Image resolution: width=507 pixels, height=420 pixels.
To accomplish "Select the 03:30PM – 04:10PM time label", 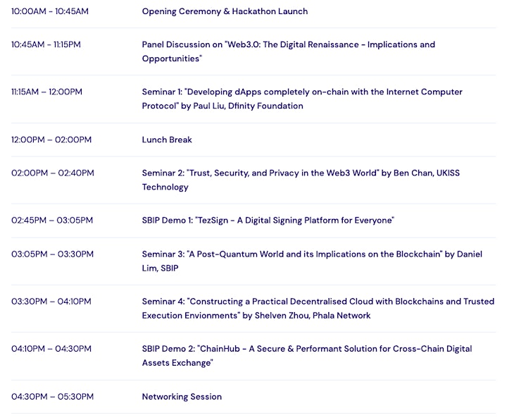I will [51, 302].
